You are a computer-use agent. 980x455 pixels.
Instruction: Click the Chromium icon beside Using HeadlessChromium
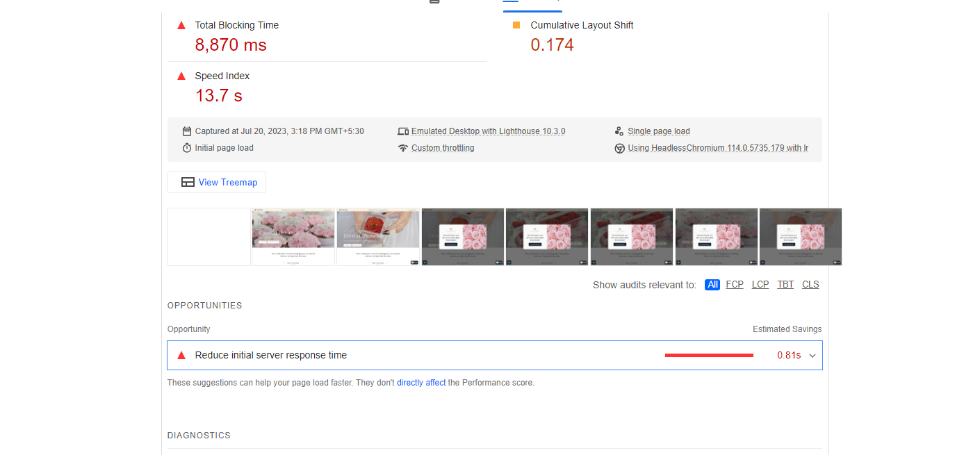pos(619,148)
